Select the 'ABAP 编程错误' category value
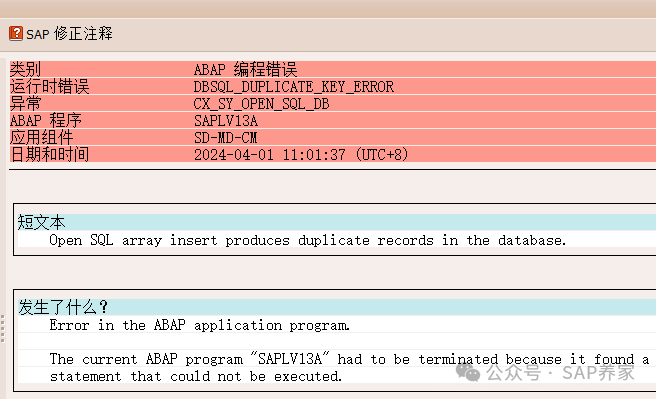This screenshot has width=656, height=399. click(245, 69)
